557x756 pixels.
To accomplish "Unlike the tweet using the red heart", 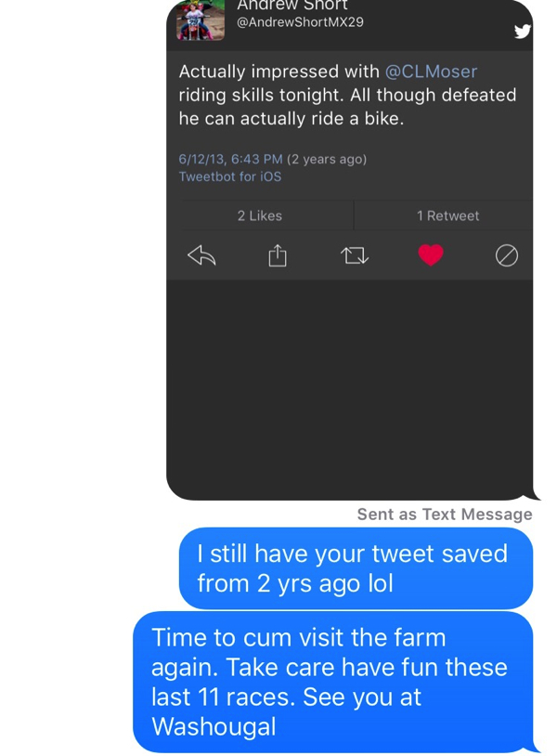I will pos(431,255).
